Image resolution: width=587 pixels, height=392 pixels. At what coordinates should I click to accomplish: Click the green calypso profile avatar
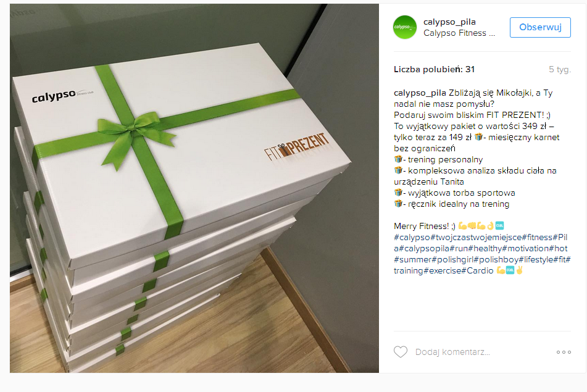[x=405, y=27]
